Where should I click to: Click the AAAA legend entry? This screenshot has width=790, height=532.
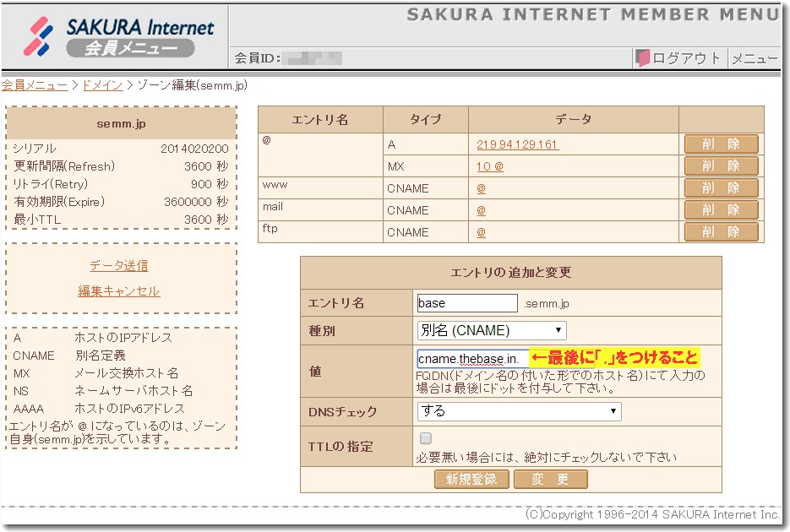99,408
